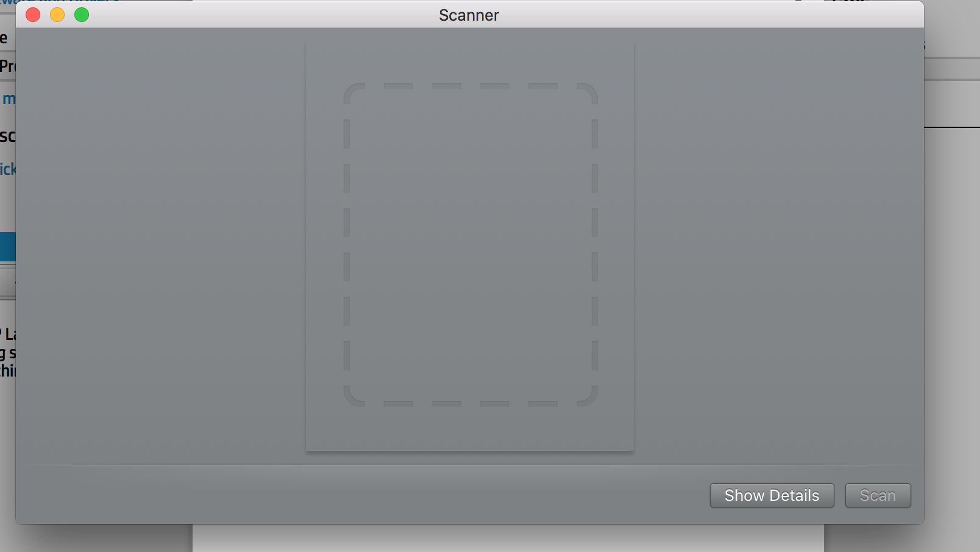The width and height of the screenshot is (980, 552).
Task: Click the cut-off "La" paragraph text
Action: [x=9, y=334]
